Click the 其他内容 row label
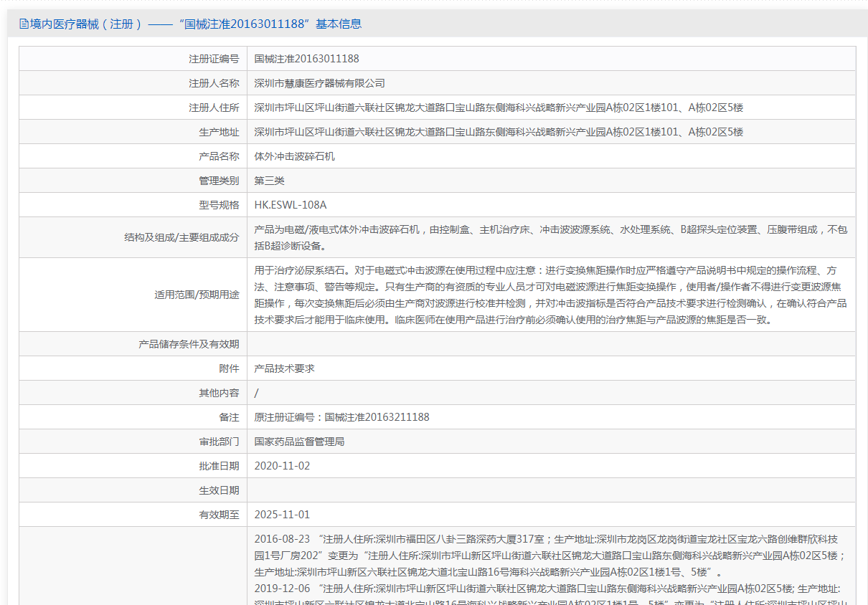 [219, 393]
